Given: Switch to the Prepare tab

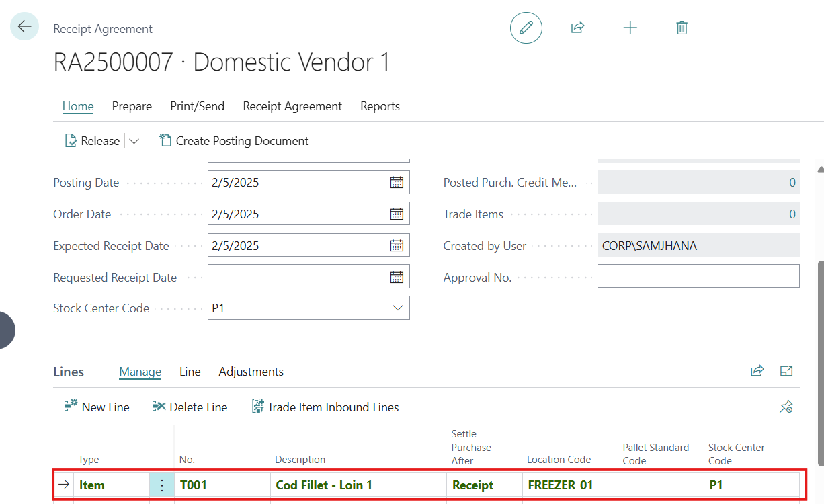Looking at the screenshot, I should pos(132,106).
